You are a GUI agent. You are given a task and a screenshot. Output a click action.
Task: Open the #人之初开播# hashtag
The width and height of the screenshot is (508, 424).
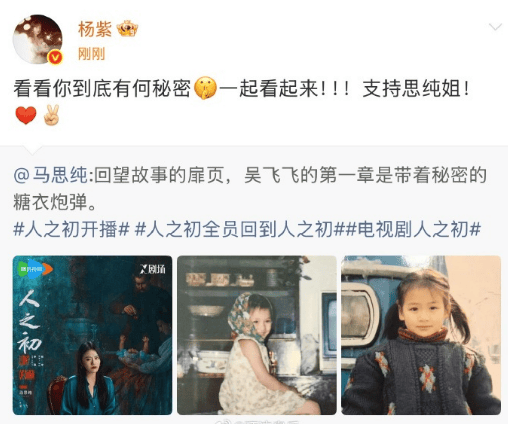[71, 230]
